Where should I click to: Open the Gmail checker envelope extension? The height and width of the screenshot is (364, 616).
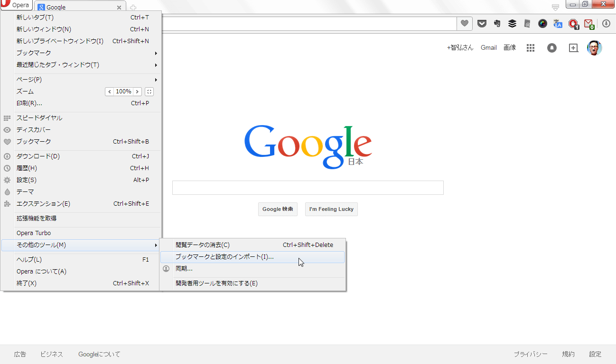tap(589, 24)
